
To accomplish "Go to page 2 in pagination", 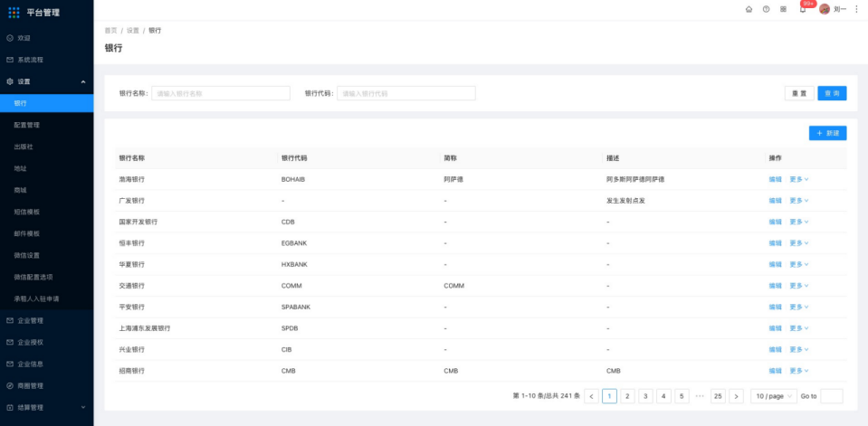I will (627, 396).
